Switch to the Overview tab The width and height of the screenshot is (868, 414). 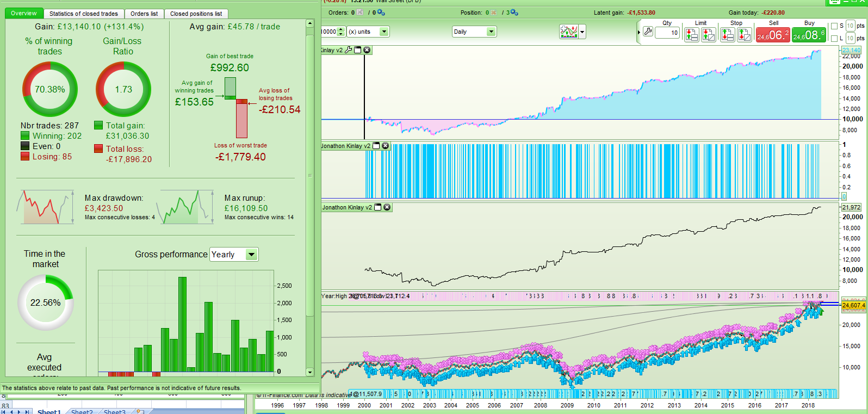coord(24,13)
